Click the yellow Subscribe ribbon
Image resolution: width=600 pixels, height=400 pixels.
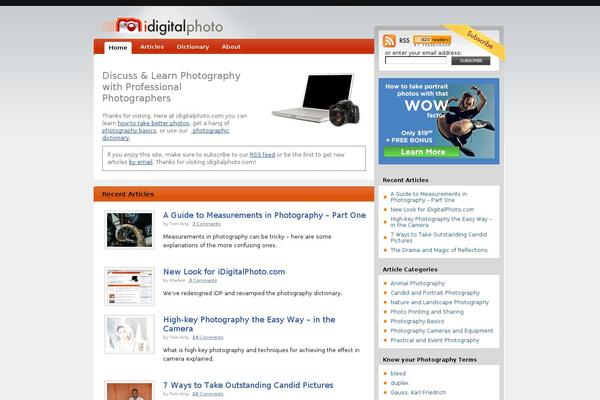[476, 41]
